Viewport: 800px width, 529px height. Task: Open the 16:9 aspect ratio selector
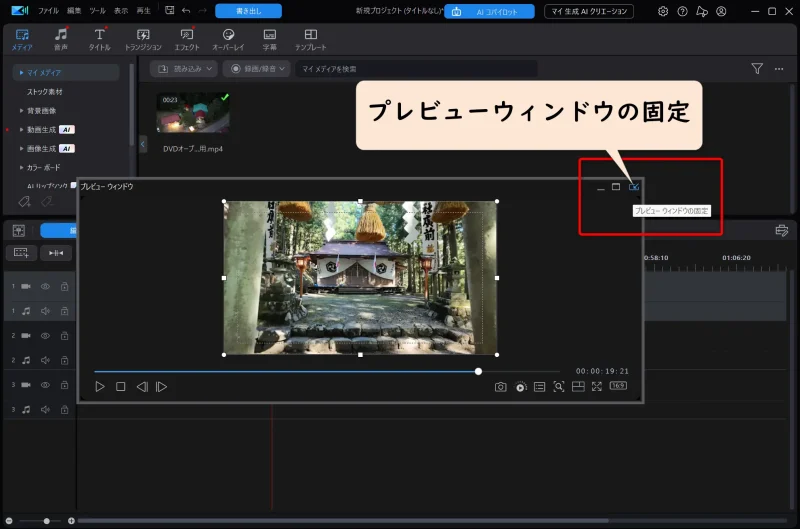pyautogui.click(x=618, y=386)
